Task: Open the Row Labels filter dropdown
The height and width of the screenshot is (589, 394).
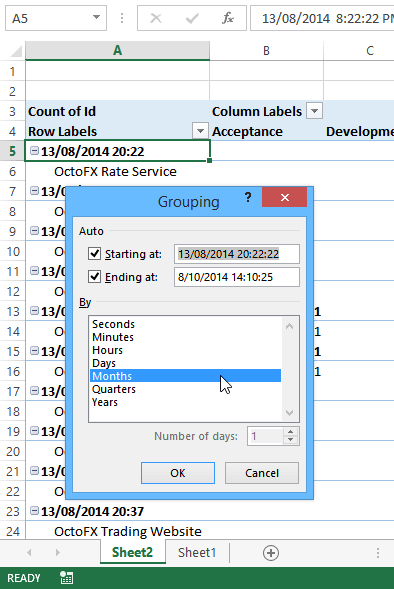Action: (200, 131)
